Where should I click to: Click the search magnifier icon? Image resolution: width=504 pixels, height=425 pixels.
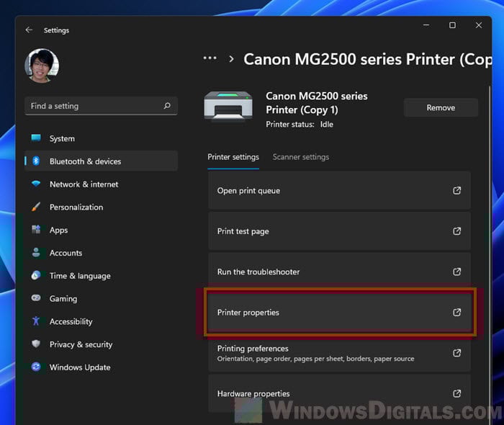coord(167,105)
